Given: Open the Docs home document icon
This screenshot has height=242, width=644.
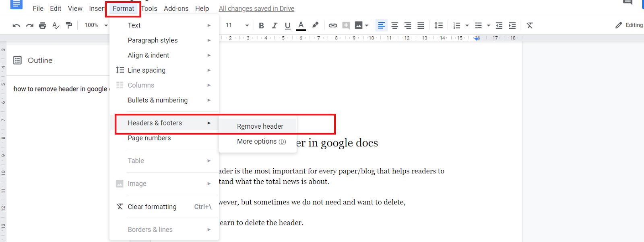Looking at the screenshot, I should (16, 4).
